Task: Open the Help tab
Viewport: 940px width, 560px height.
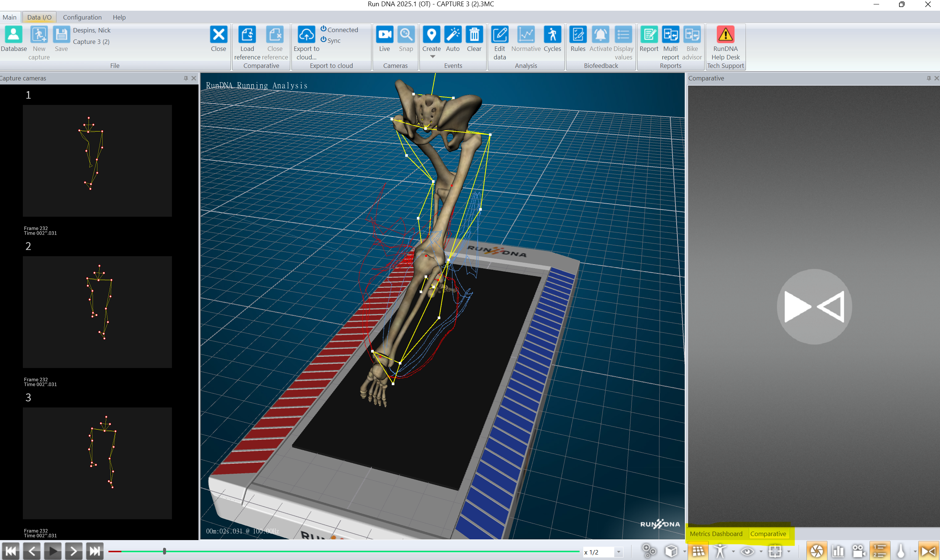Action: (x=119, y=17)
